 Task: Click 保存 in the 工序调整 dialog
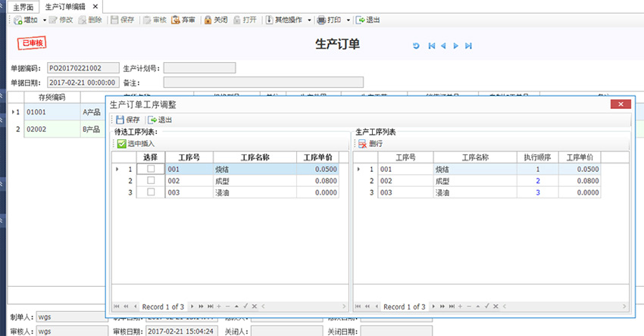pyautogui.click(x=128, y=120)
